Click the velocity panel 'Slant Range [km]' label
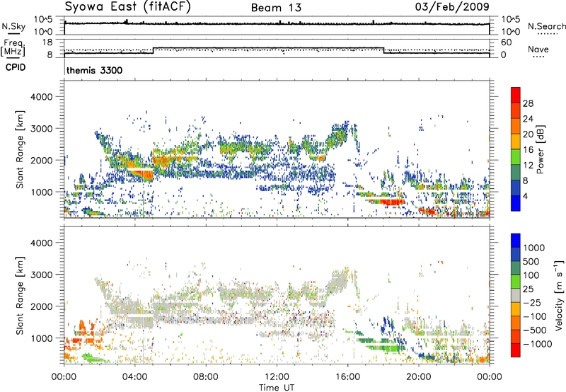 click(20, 295)
